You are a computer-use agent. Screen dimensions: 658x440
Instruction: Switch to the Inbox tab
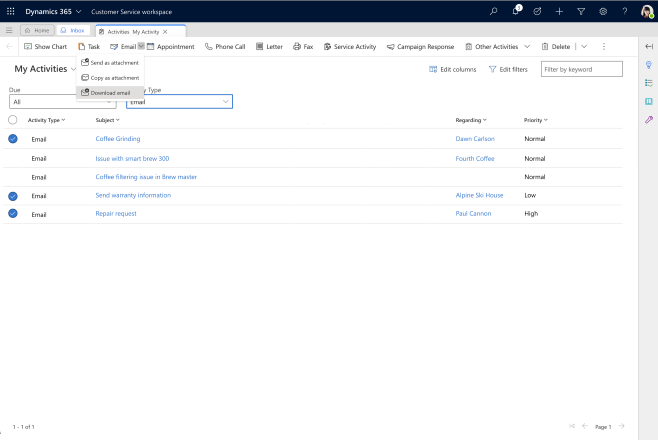pos(72,31)
